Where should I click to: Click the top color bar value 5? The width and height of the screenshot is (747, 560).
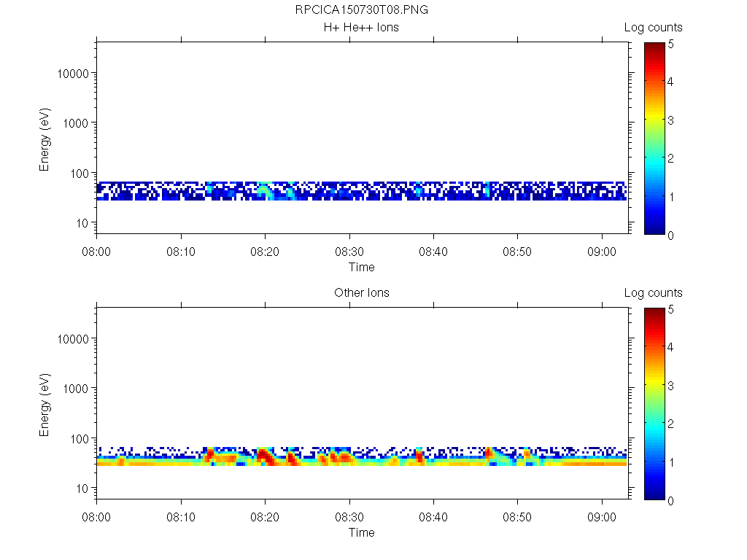tap(671, 44)
